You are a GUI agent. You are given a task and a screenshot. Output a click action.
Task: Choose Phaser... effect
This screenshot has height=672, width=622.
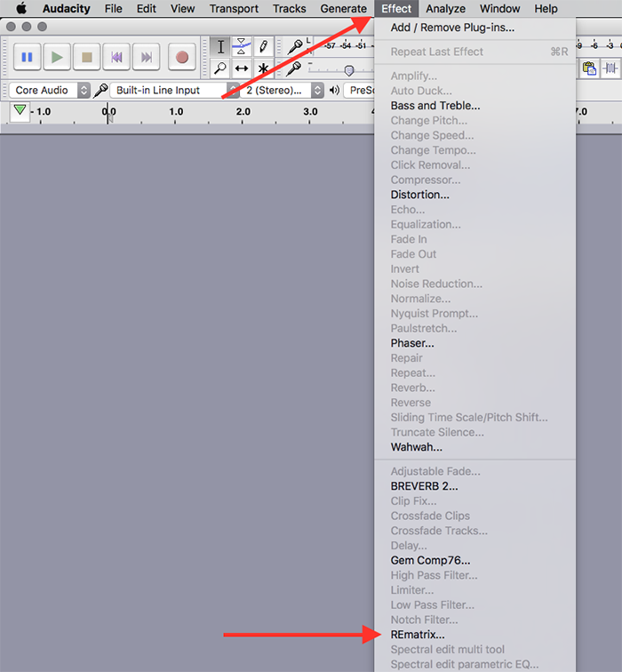click(x=474, y=343)
